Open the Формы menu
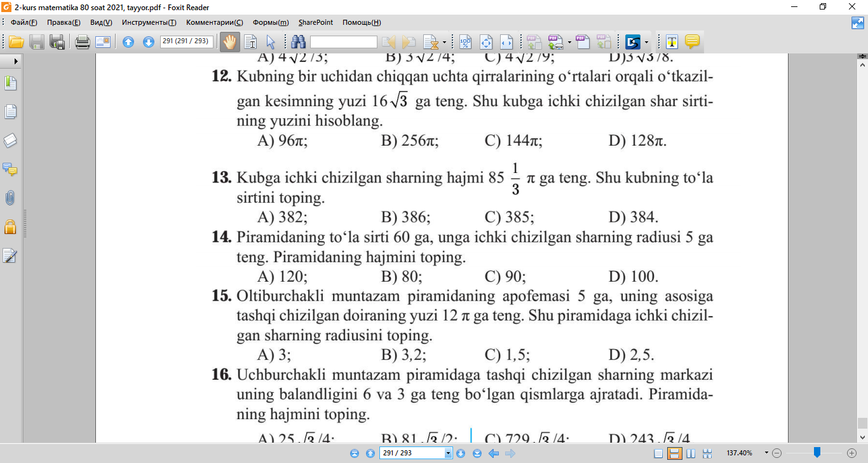The image size is (868, 463). pos(270,22)
